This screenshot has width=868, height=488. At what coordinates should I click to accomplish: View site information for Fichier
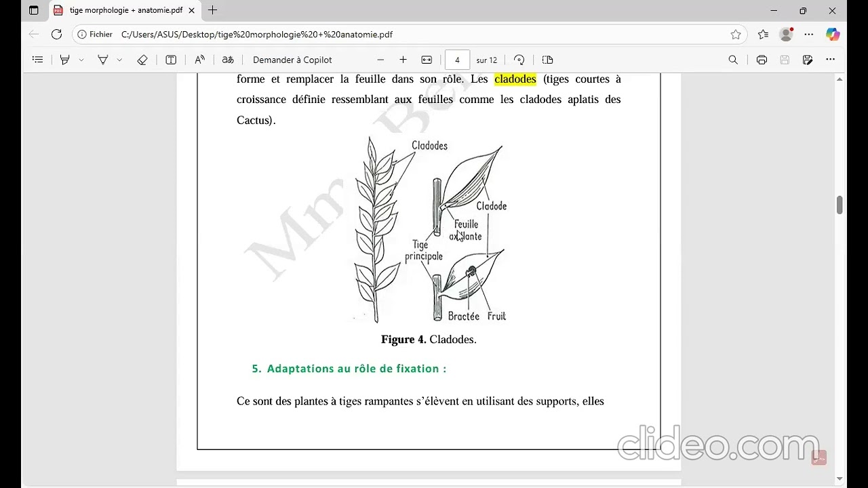pyautogui.click(x=95, y=34)
